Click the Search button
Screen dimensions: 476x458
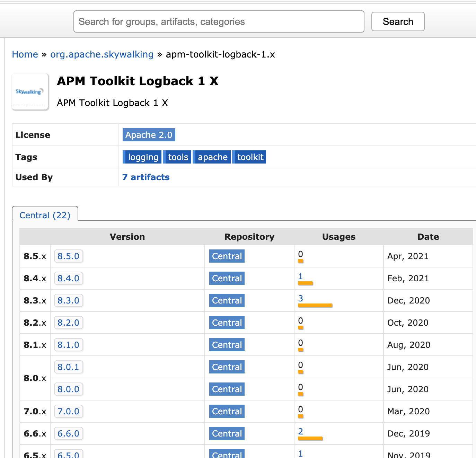coord(398,21)
